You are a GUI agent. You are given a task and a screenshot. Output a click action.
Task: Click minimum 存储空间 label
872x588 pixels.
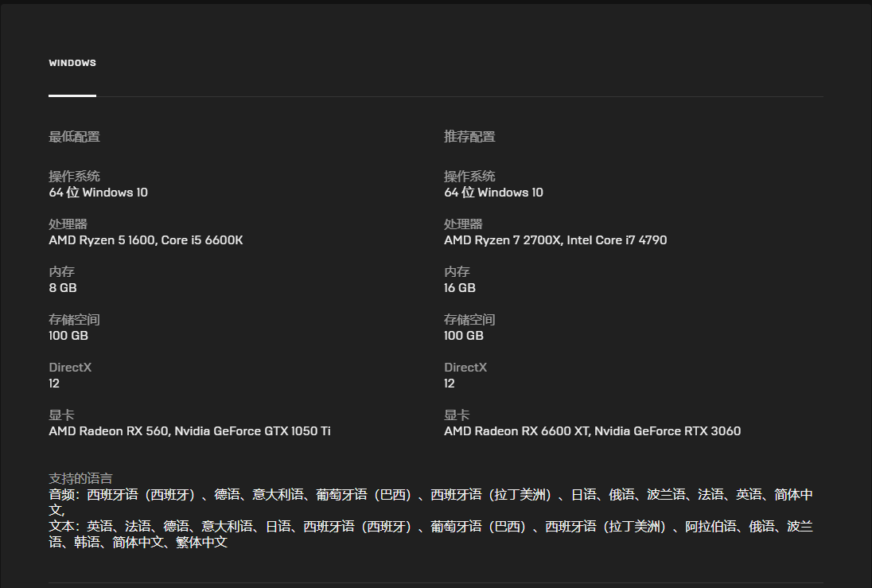[x=75, y=320]
